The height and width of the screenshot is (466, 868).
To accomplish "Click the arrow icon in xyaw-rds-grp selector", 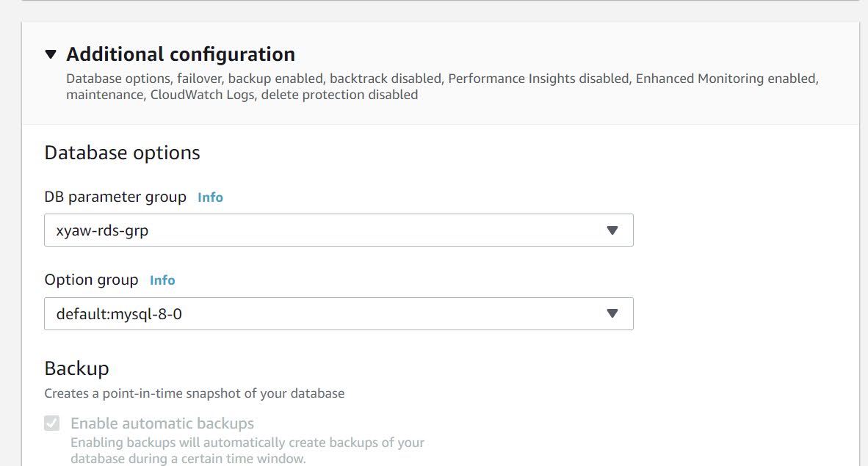I will pyautogui.click(x=612, y=230).
